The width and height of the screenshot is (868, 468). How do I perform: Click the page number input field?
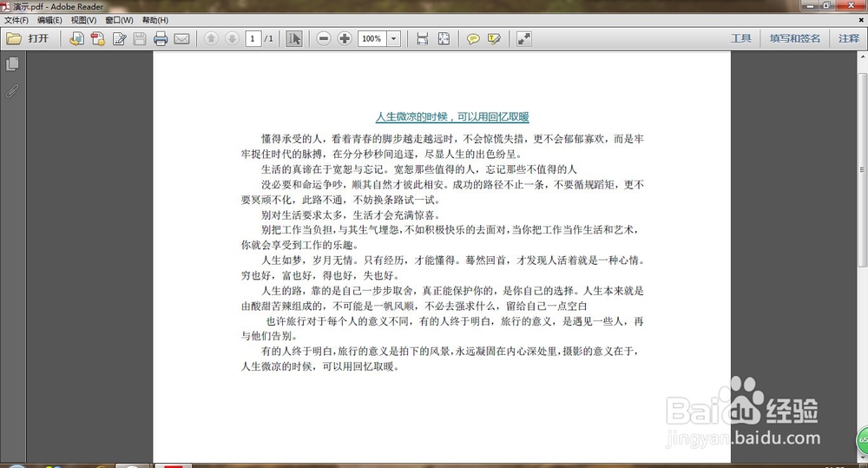[x=253, y=39]
